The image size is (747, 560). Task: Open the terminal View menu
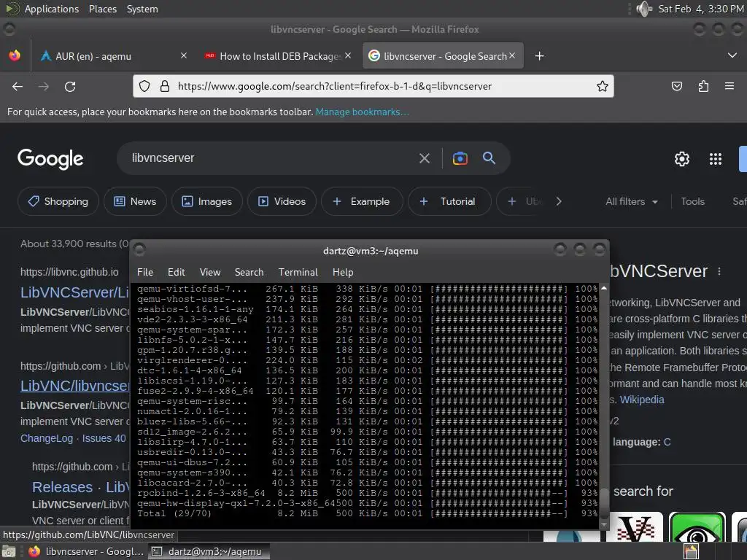point(210,272)
